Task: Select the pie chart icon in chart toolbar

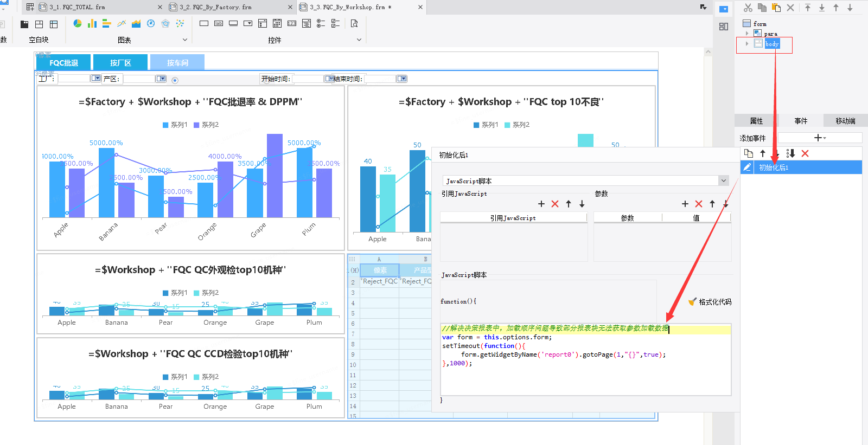Action: tap(78, 23)
